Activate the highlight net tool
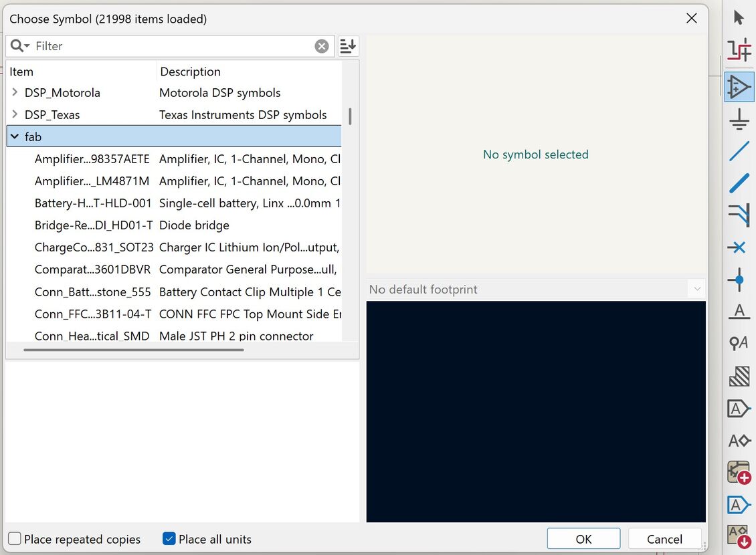Screen dimensions: 756x555 pos(739,50)
